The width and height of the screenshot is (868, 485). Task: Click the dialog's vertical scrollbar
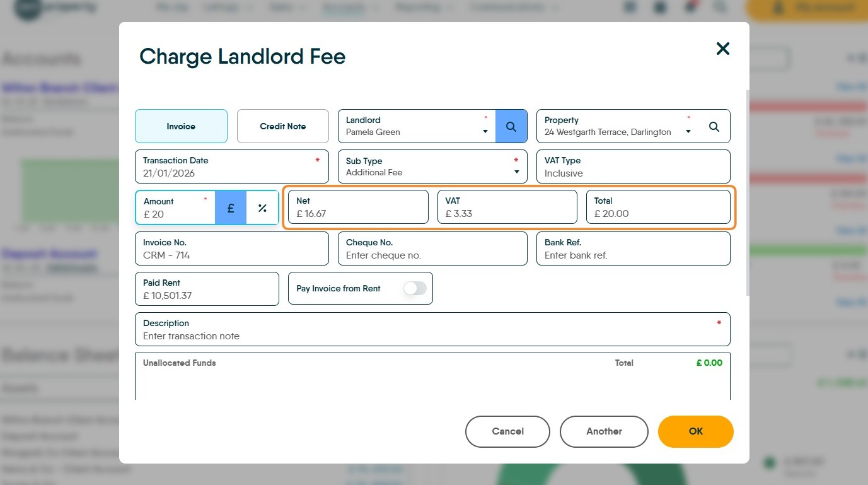(748, 192)
